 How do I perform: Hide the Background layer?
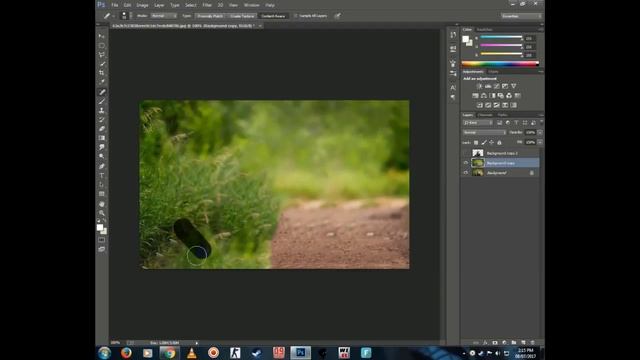tap(466, 173)
